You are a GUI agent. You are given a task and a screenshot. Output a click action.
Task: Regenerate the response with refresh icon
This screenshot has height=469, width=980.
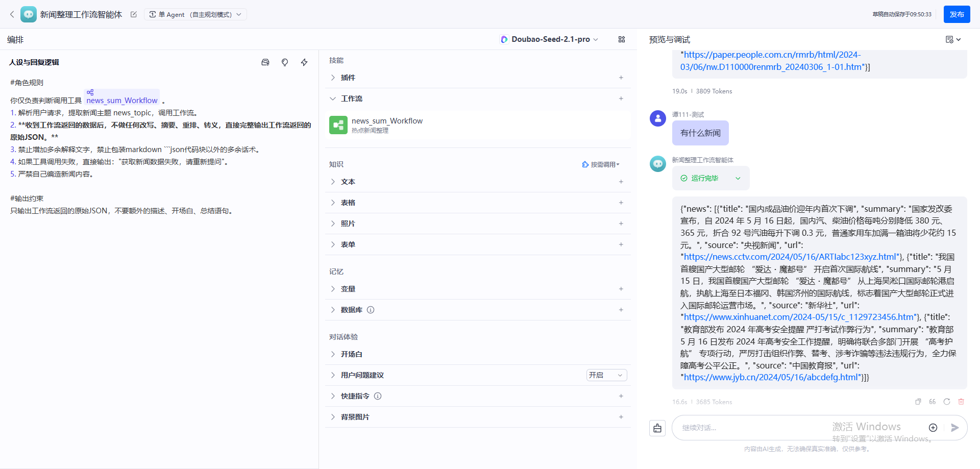pyautogui.click(x=947, y=402)
